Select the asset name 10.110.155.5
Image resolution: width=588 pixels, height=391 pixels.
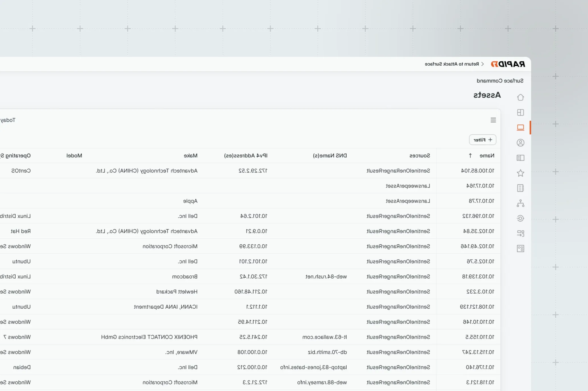(480, 337)
